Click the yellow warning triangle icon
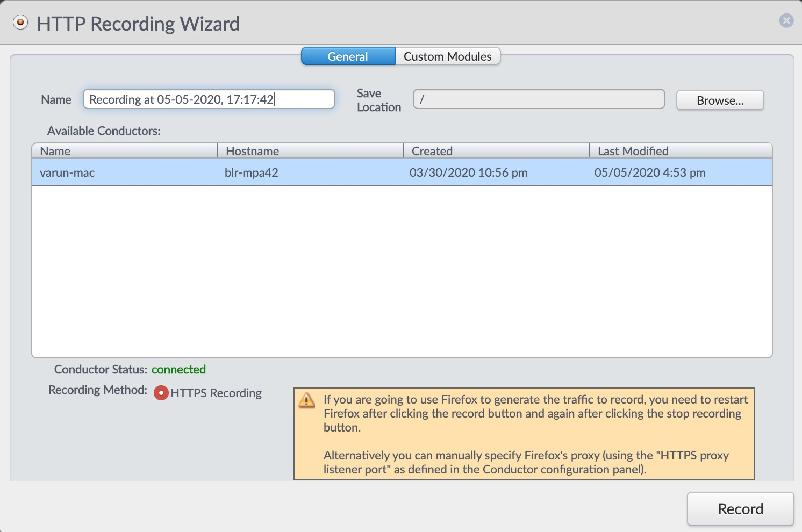This screenshot has height=532, width=802. (x=306, y=400)
